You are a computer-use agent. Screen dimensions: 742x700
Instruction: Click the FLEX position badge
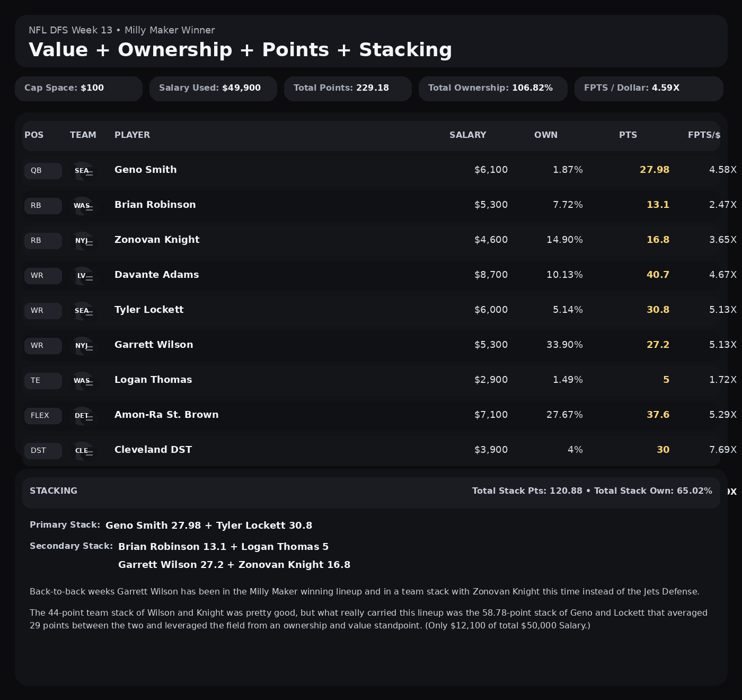click(x=43, y=416)
